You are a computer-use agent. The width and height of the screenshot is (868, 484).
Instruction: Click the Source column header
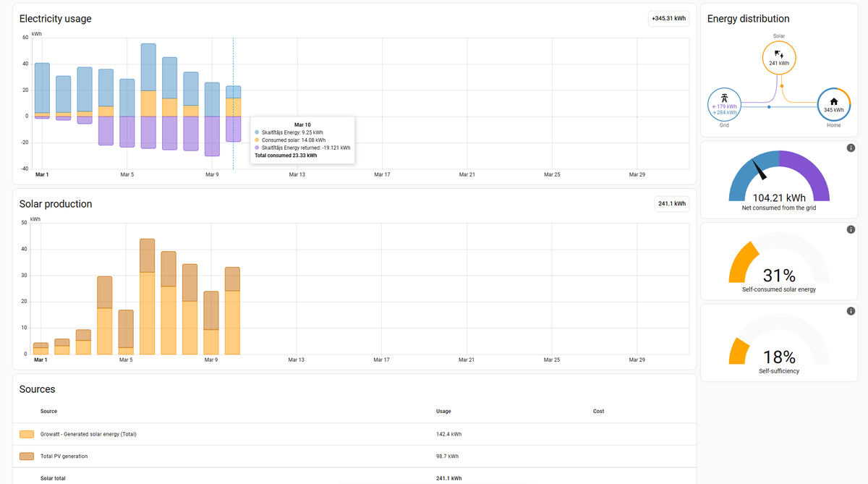coord(48,411)
